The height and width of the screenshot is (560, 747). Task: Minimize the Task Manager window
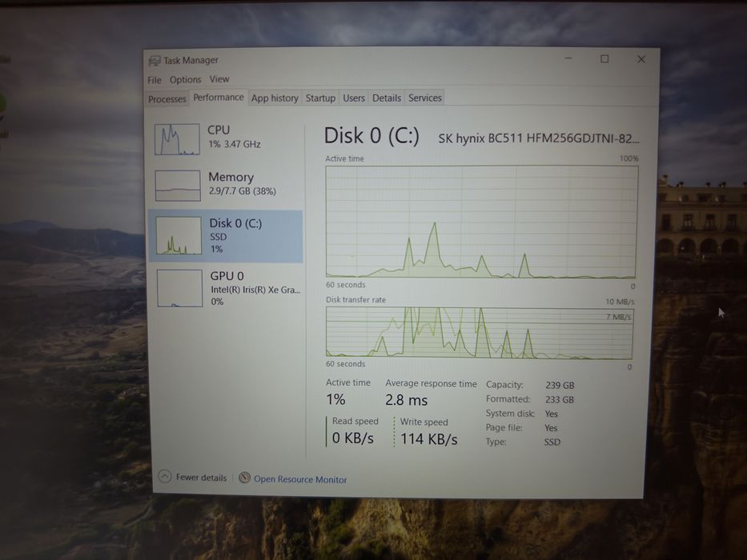(568, 58)
